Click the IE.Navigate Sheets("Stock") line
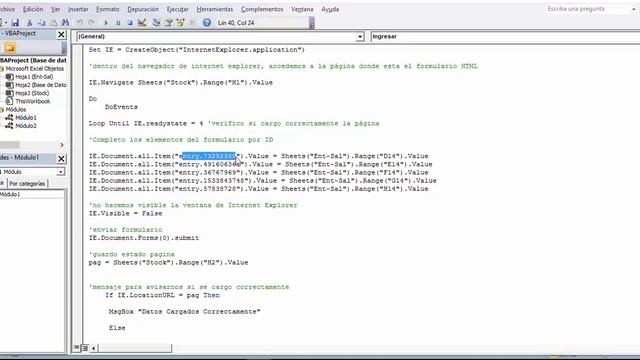The image size is (640, 360). coord(180,82)
